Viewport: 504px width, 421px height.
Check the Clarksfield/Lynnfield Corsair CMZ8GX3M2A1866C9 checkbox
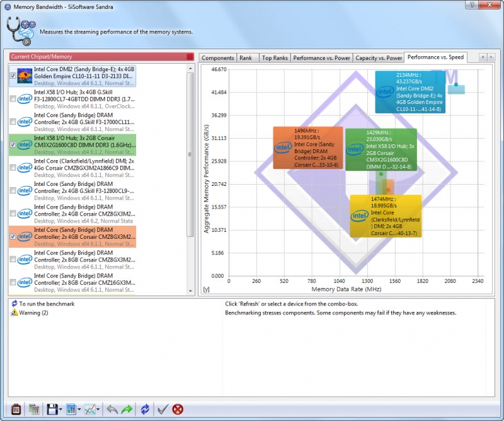pos(13,168)
